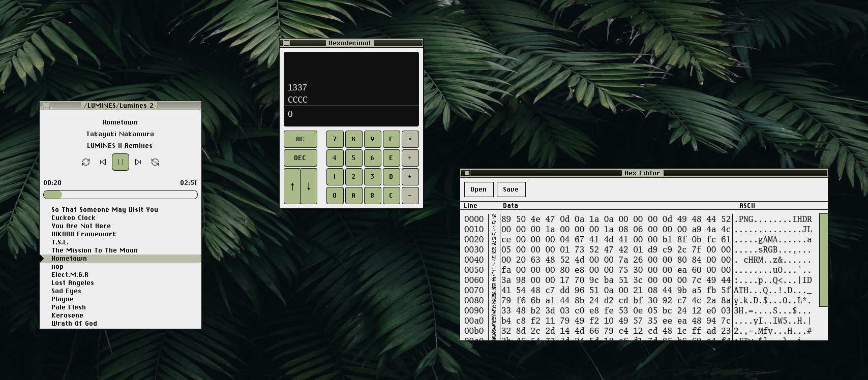Skip to the next track

(138, 162)
